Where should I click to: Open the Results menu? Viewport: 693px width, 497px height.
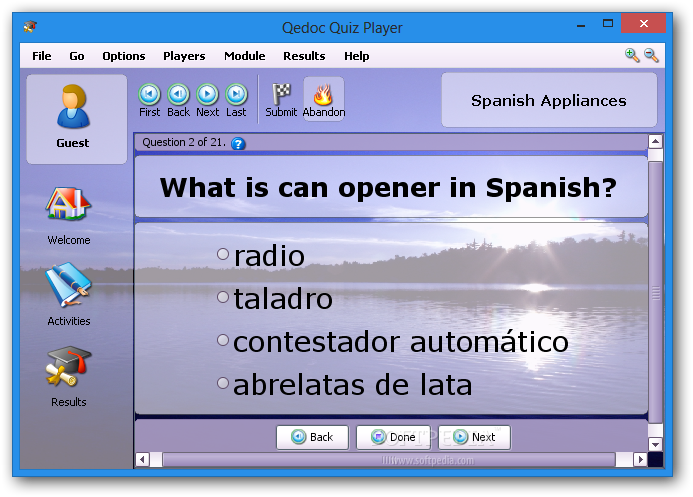304,56
